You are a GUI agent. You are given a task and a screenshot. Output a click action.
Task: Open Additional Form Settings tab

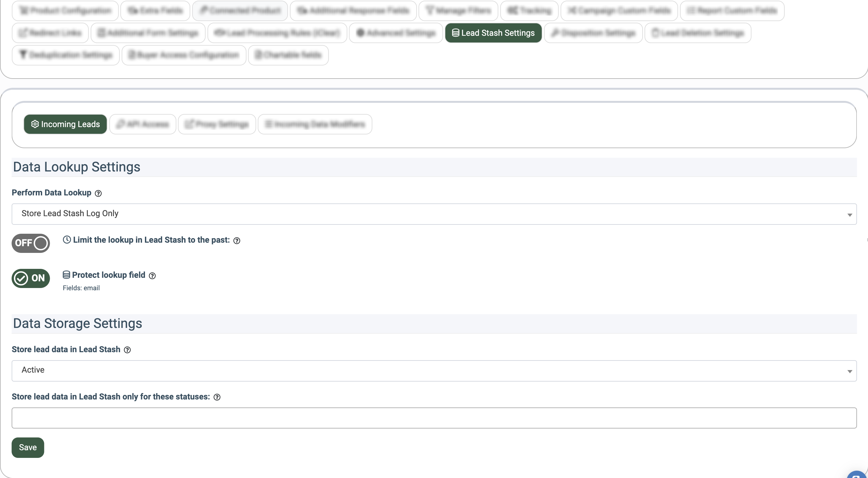(148, 33)
